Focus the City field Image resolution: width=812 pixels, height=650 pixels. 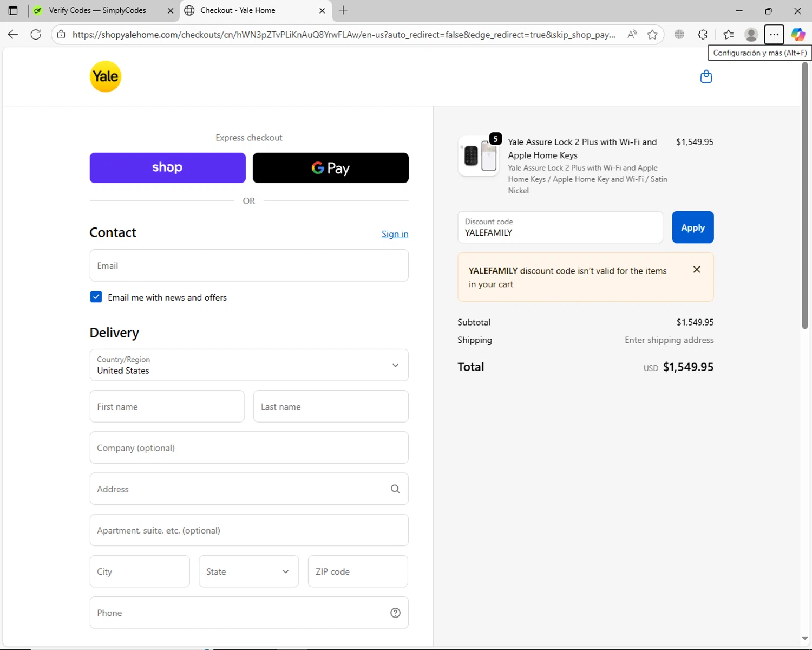coord(140,571)
